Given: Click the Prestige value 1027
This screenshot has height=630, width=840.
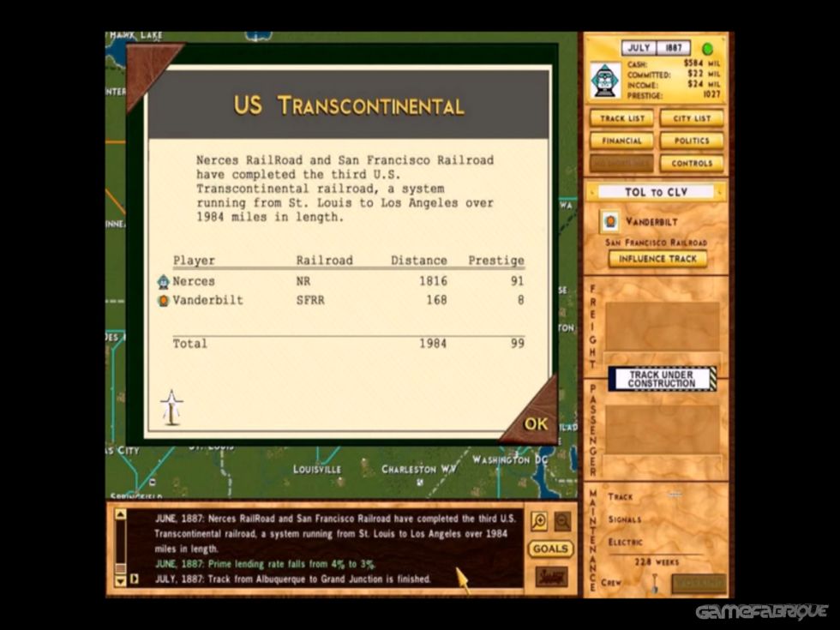Looking at the screenshot, I should coord(711,95).
